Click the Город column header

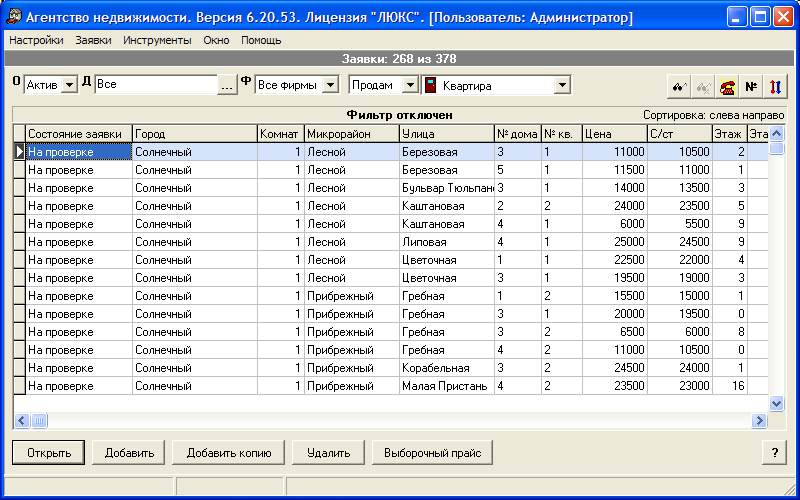[x=195, y=134]
